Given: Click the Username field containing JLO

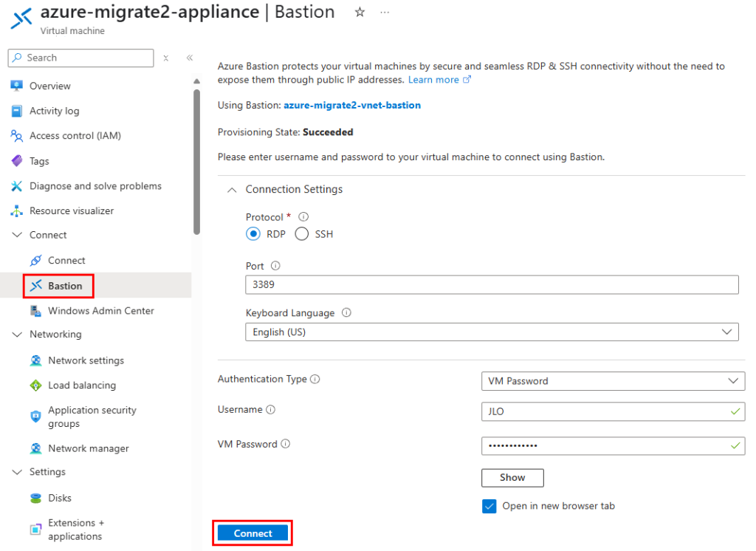Looking at the screenshot, I should (x=613, y=411).
